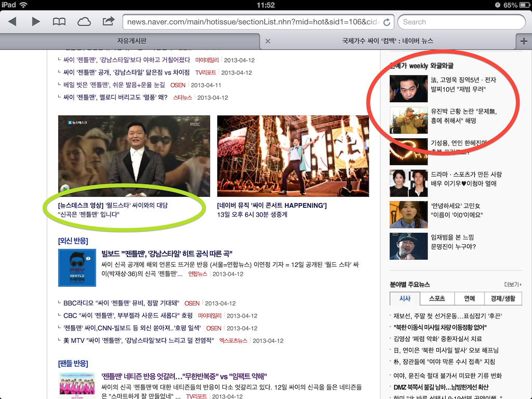This screenshot has height=399, width=532.
Task: Open CBC 부부젤라 사운드 새롭다 article
Action: 128,315
